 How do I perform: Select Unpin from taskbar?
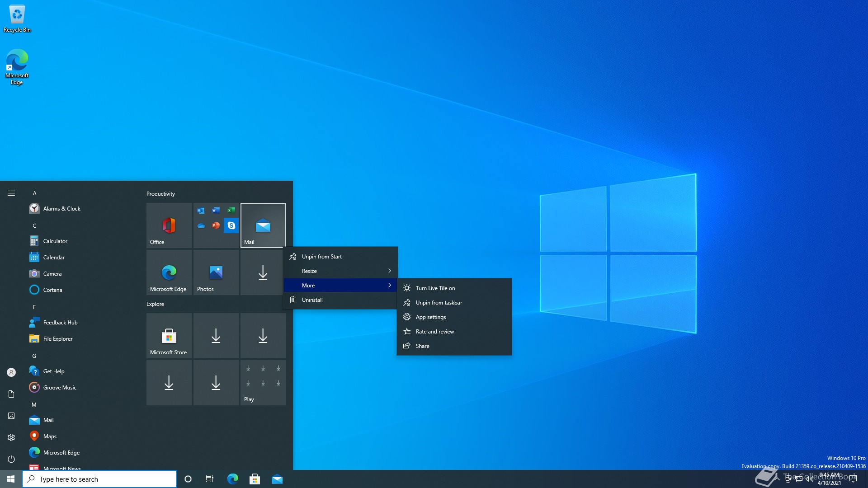coord(454,303)
